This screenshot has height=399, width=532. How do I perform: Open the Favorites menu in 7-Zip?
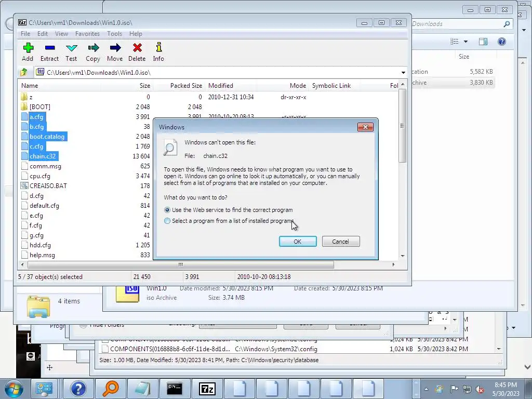(87, 34)
